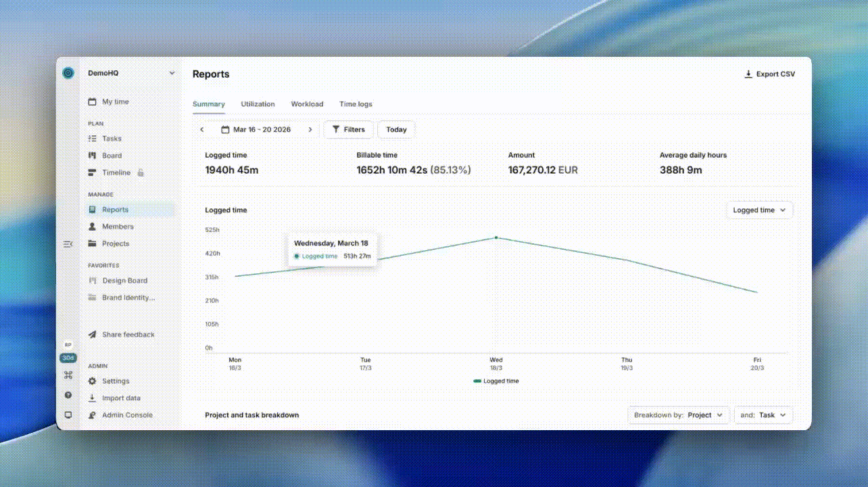The height and width of the screenshot is (487, 868).
Task: Open the help question mark icon
Action: click(x=68, y=395)
